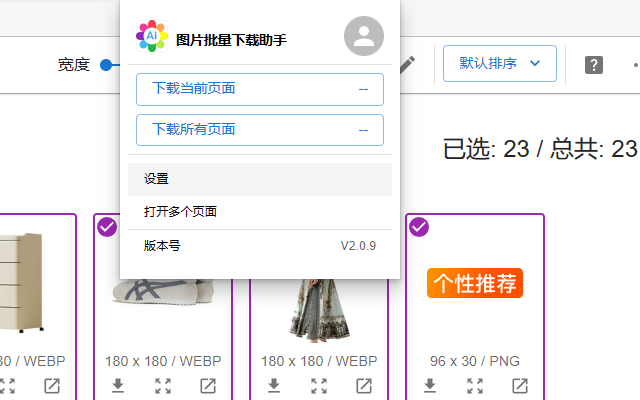Screen dimensions: 640x400
Task: Click the 个性推荐 image thumbnail
Action: coord(475,283)
